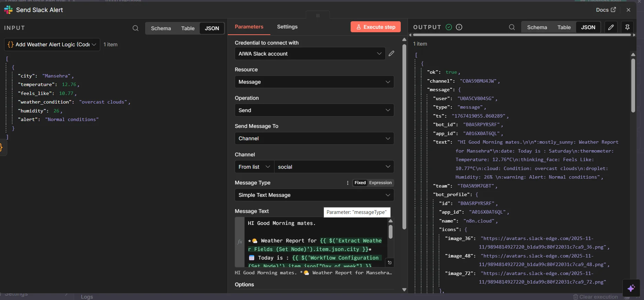Screen dimensions: 644x300
Task: Pin the output data
Action: coord(627,27)
